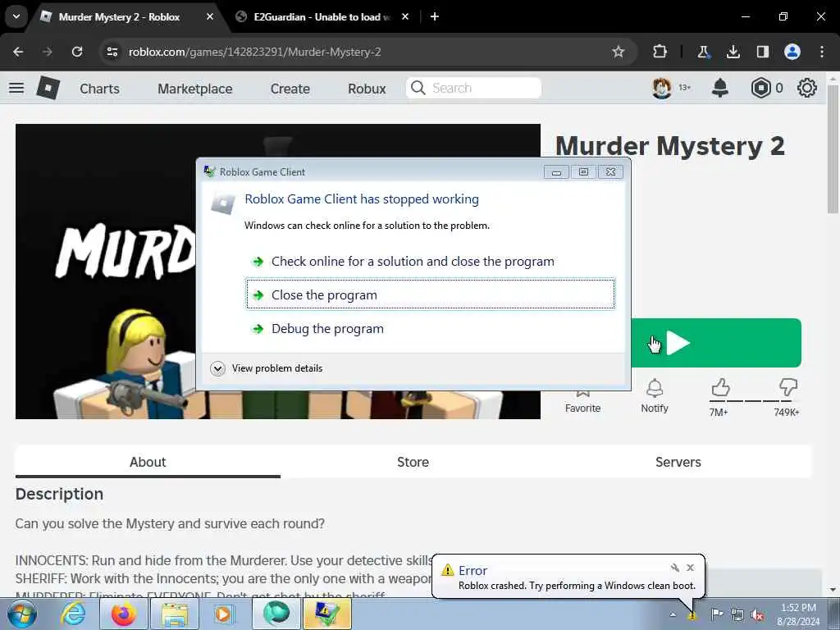Close the E2Guardian tab
The width and height of the screenshot is (840, 630).
[405, 16]
